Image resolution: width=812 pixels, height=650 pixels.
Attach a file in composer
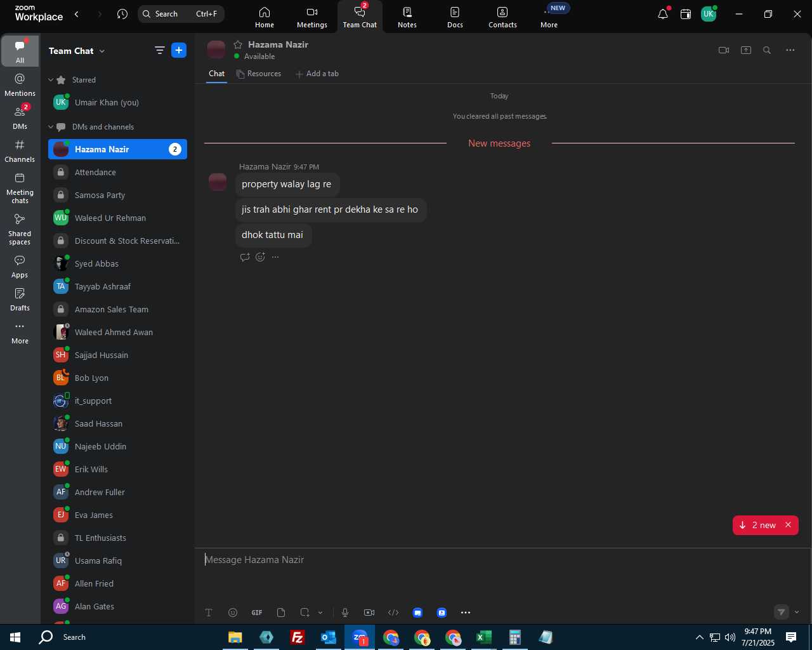[281, 613]
